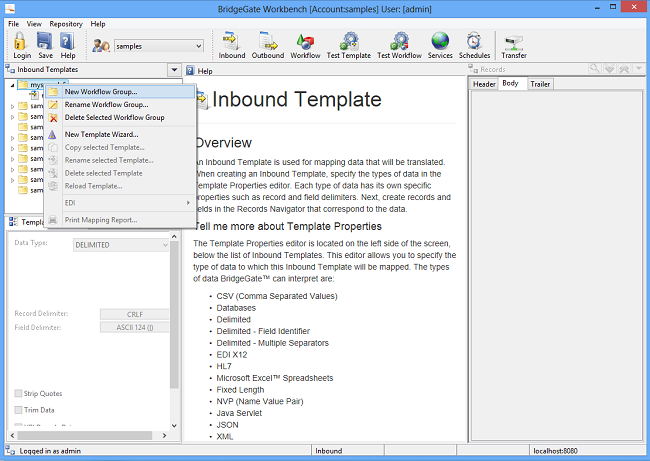650x461 pixels.
Task: Click 'NVP (Name Value Pair)' list item
Action: 260,401
